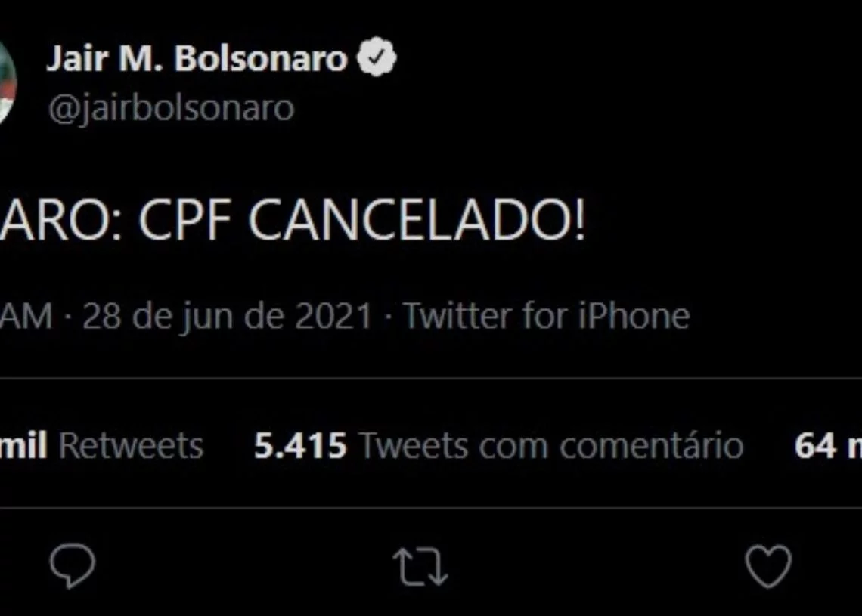Click the 'iPhone' word in source
862x616 pixels.
click(x=634, y=316)
